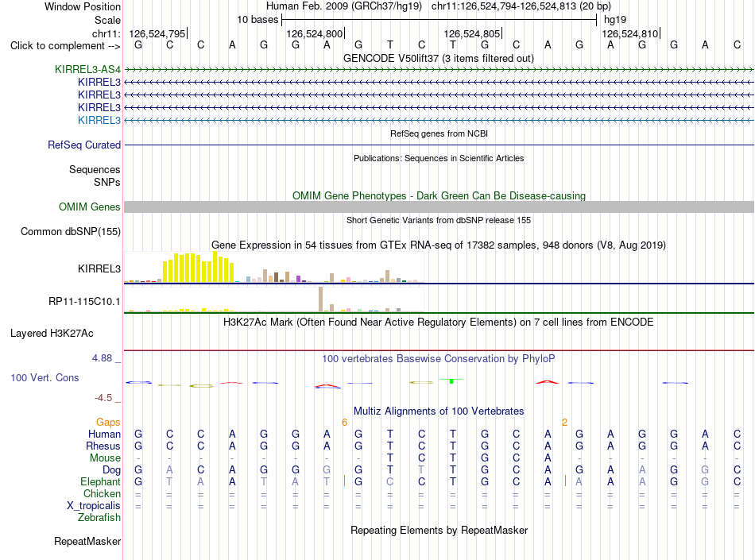Click the RP11-115C10.1 gene label

coord(84,302)
